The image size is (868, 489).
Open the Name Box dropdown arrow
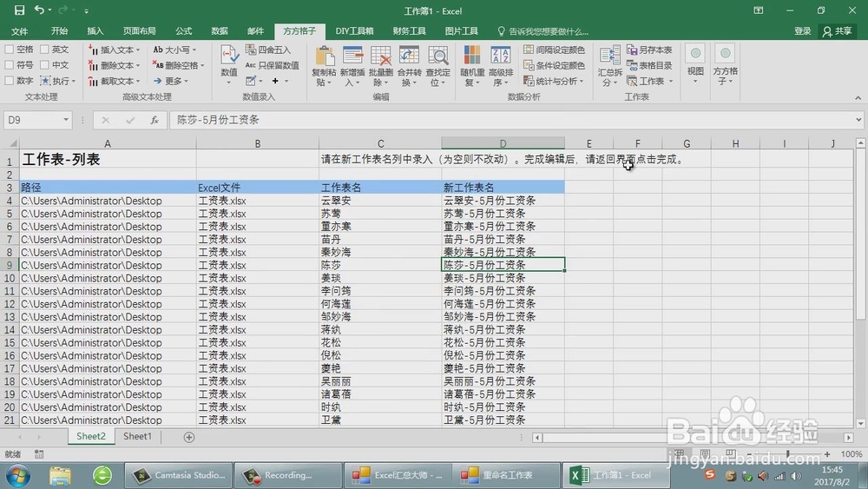pyautogui.click(x=65, y=120)
